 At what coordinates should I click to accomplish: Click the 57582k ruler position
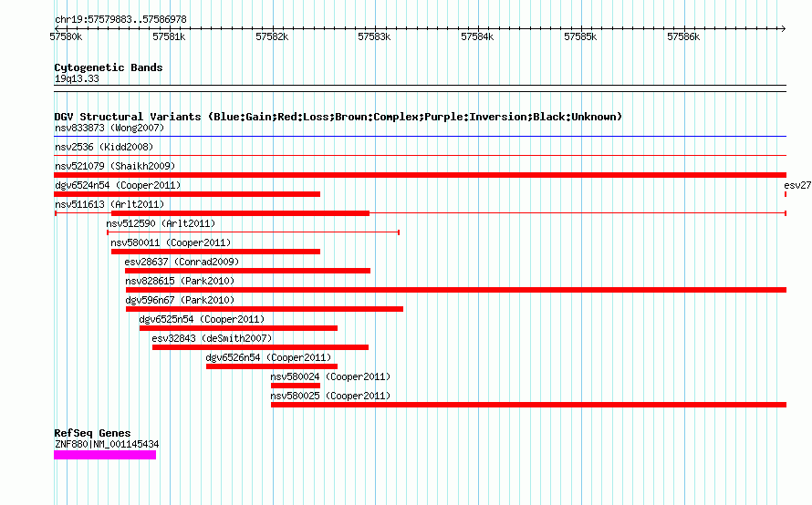272,36
